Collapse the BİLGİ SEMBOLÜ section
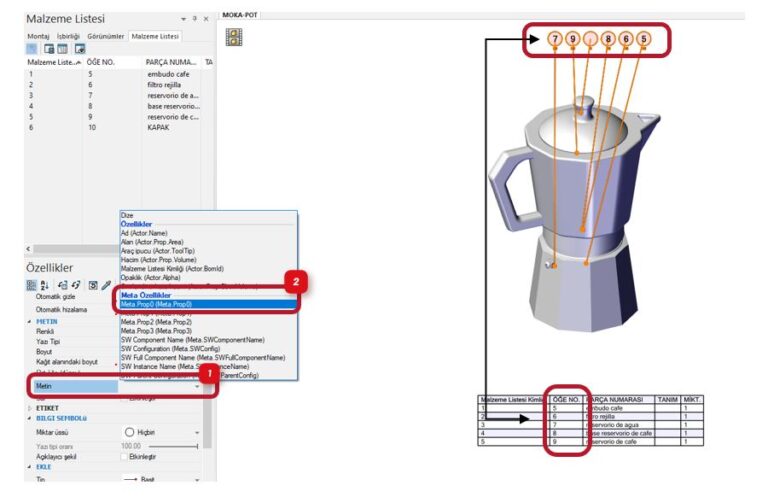The width and height of the screenshot is (768, 503). point(29,419)
